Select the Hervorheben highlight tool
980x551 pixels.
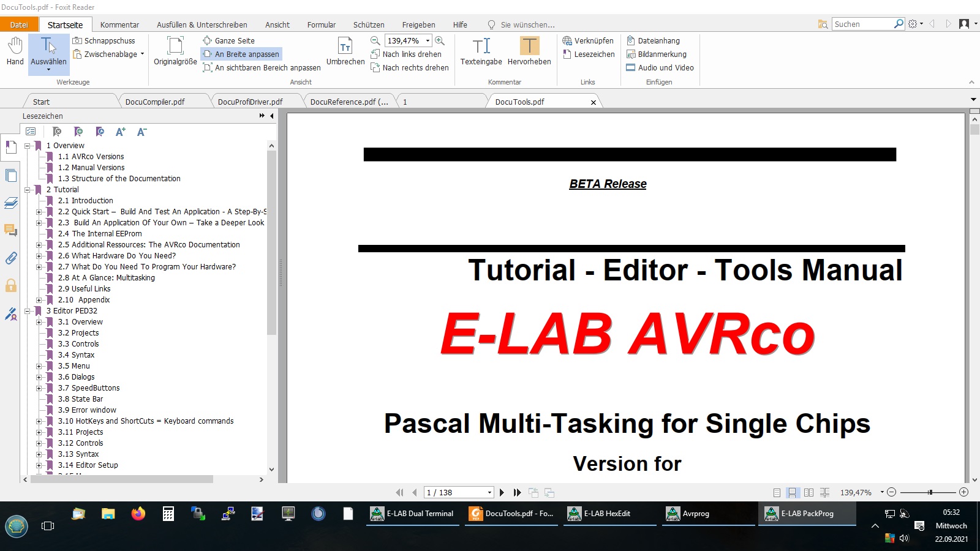[x=529, y=51]
